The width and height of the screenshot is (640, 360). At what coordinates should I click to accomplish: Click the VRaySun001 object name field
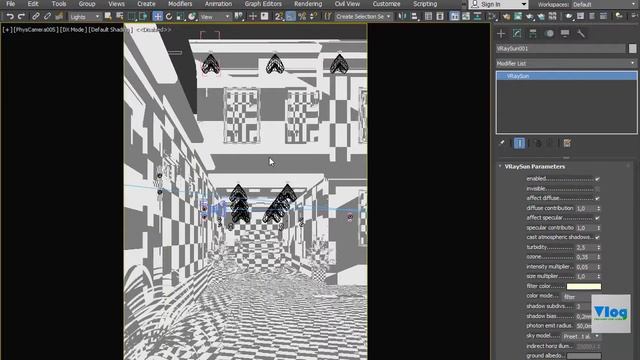tap(560, 49)
